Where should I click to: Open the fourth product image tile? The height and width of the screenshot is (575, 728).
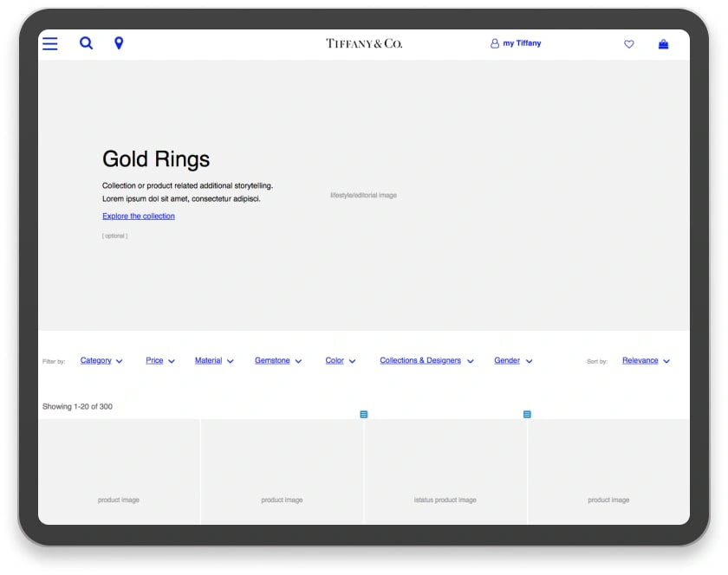click(x=608, y=471)
